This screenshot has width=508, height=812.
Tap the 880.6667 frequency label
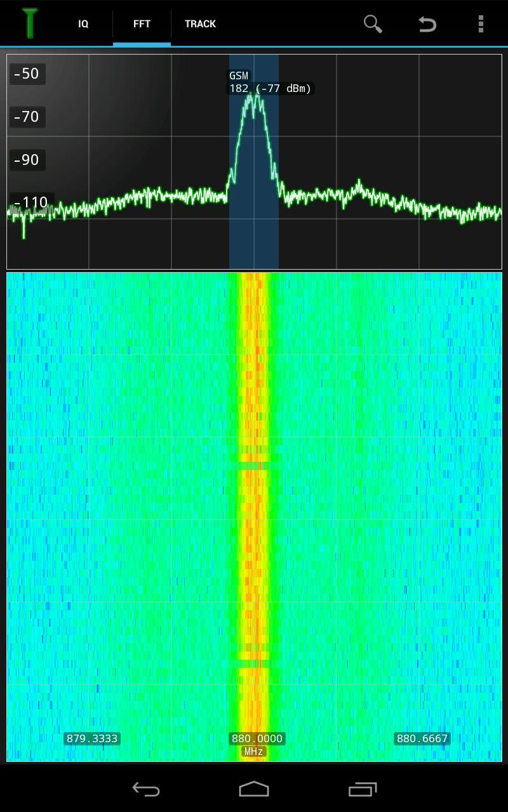pyautogui.click(x=422, y=738)
